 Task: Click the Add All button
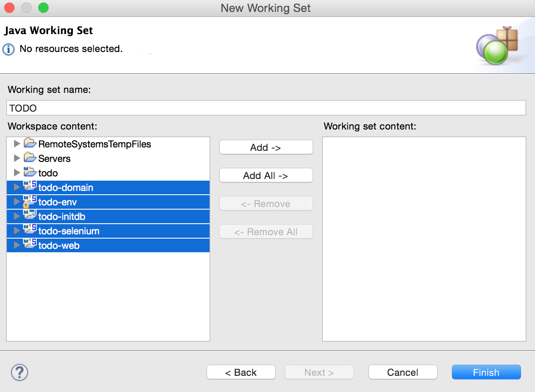(266, 175)
